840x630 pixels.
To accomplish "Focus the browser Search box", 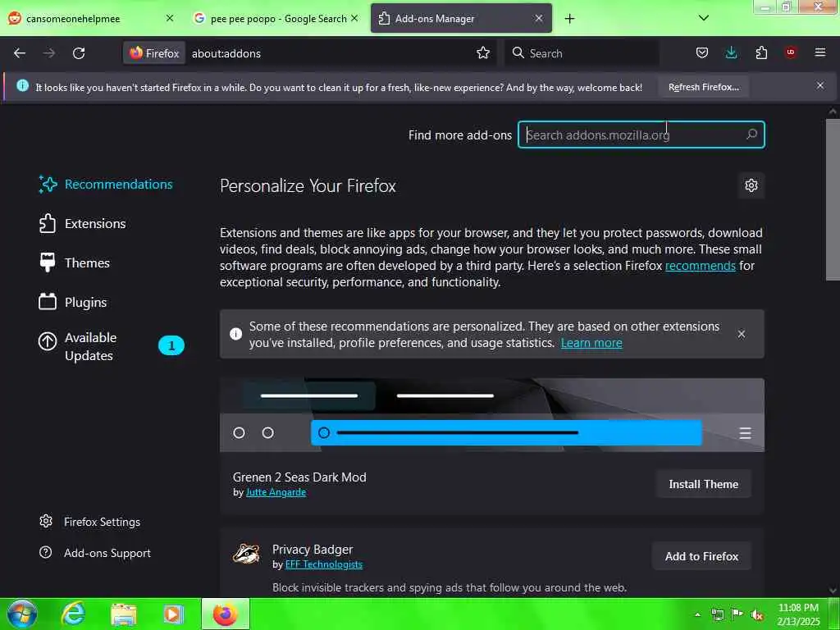I will coord(582,53).
